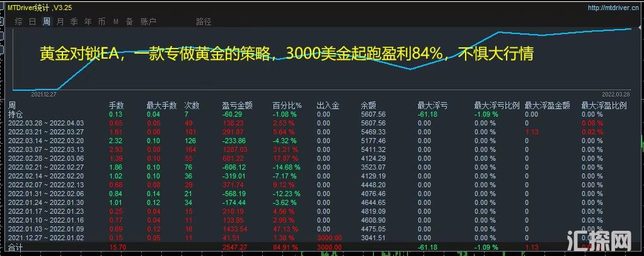
Task: Open the 月 (monthly) statistics tab
Action: (x=60, y=21)
